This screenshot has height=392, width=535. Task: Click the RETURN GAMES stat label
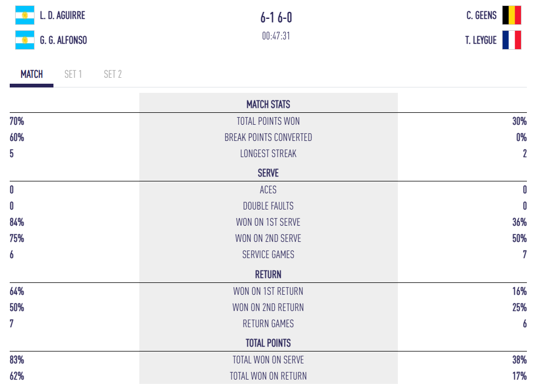(x=268, y=323)
